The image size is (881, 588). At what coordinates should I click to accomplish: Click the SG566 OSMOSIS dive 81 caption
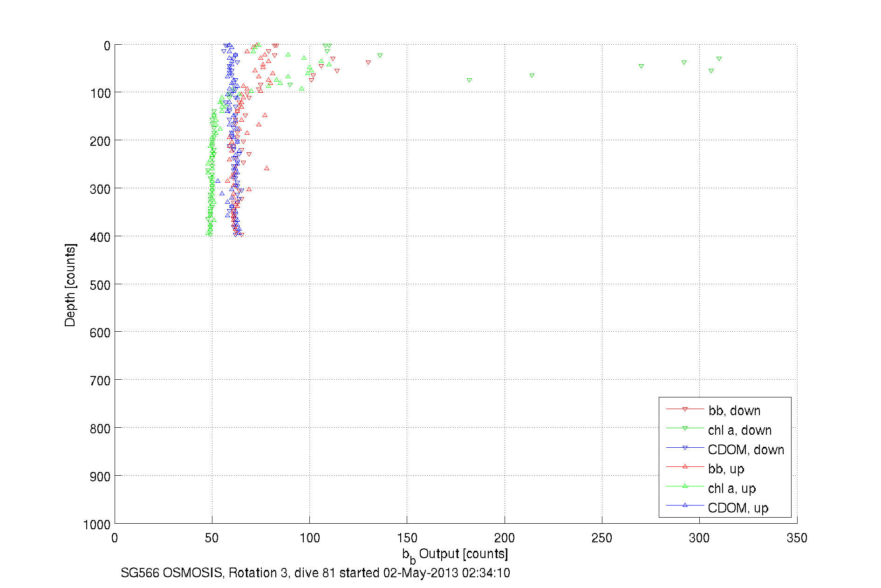pyautogui.click(x=315, y=573)
